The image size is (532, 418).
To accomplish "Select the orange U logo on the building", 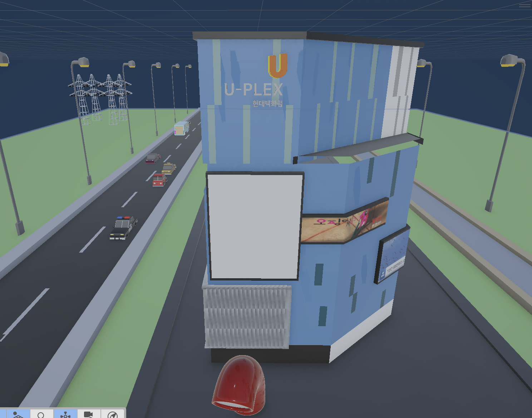I will click(278, 65).
